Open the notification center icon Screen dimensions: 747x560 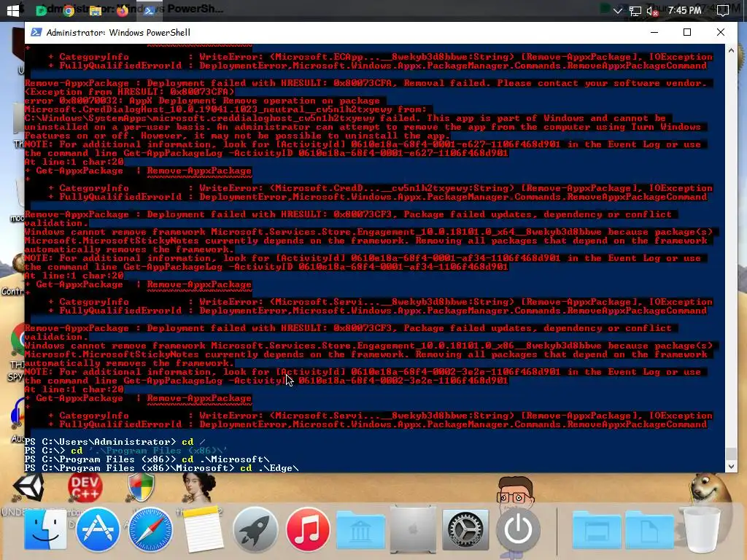pyautogui.click(x=723, y=10)
